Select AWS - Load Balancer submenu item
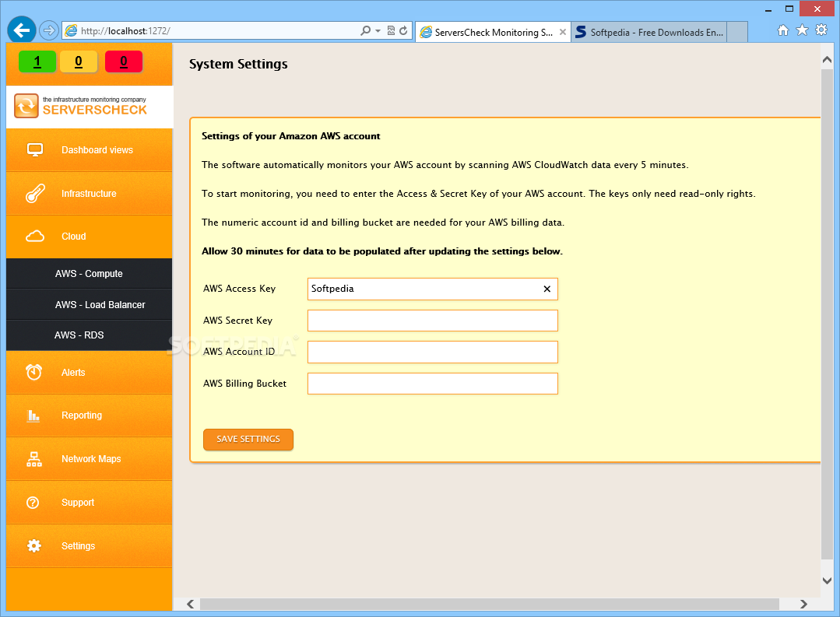The image size is (840, 617). (89, 305)
